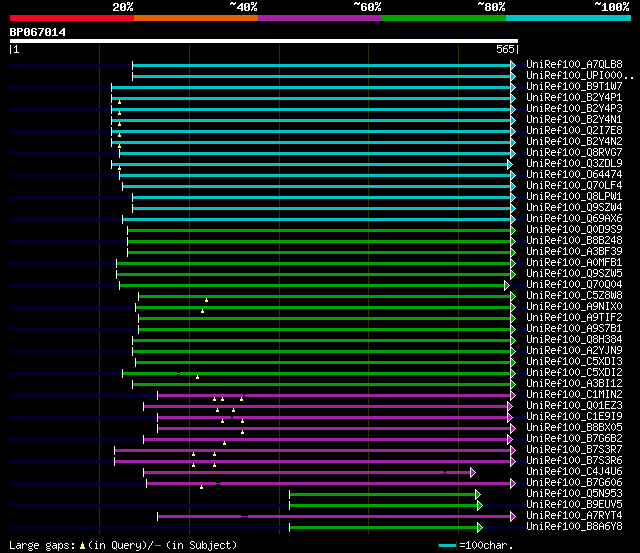Image resolution: width=640 pixels, height=553 pixels.
Task: View subject UniRef100_C5XDI2
Action: [x=574, y=373]
